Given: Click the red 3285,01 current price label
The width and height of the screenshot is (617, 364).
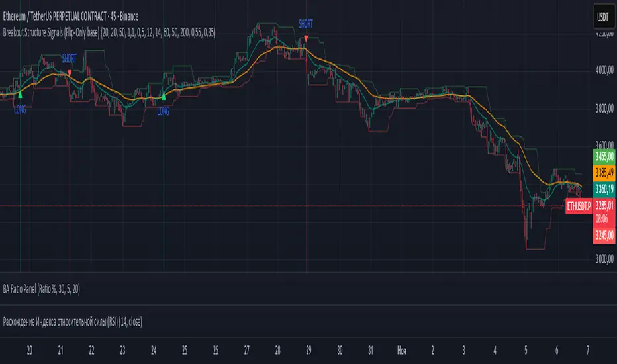Looking at the screenshot, I should tap(604, 205).
